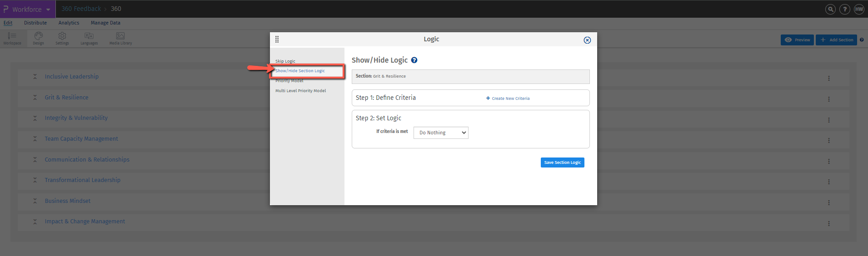The height and width of the screenshot is (256, 868).
Task: Open the Workforce product dropdown
Action: click(x=27, y=9)
